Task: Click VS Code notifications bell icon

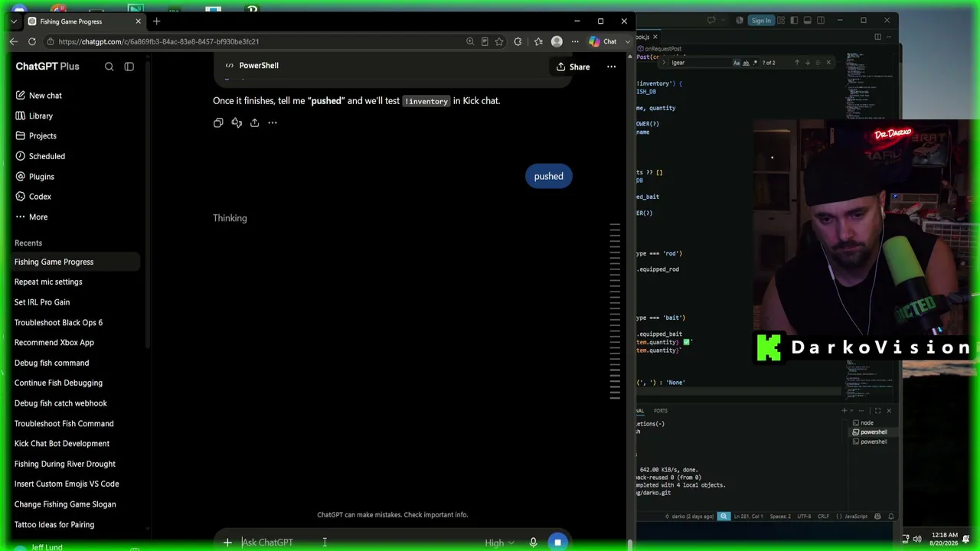Action: [890, 517]
